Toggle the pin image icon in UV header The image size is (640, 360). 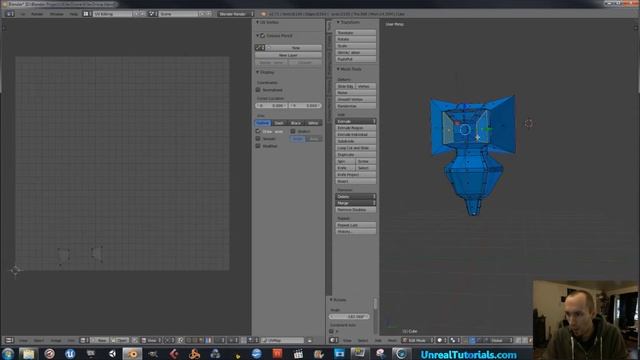tap(135, 340)
